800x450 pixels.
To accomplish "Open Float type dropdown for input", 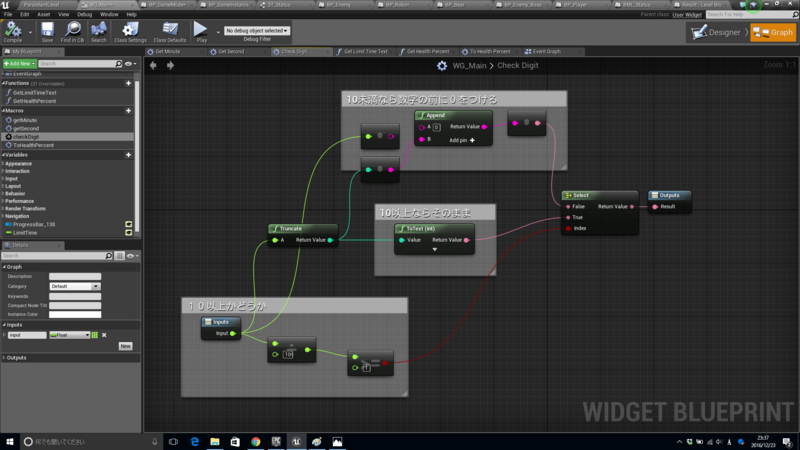I will pos(69,335).
